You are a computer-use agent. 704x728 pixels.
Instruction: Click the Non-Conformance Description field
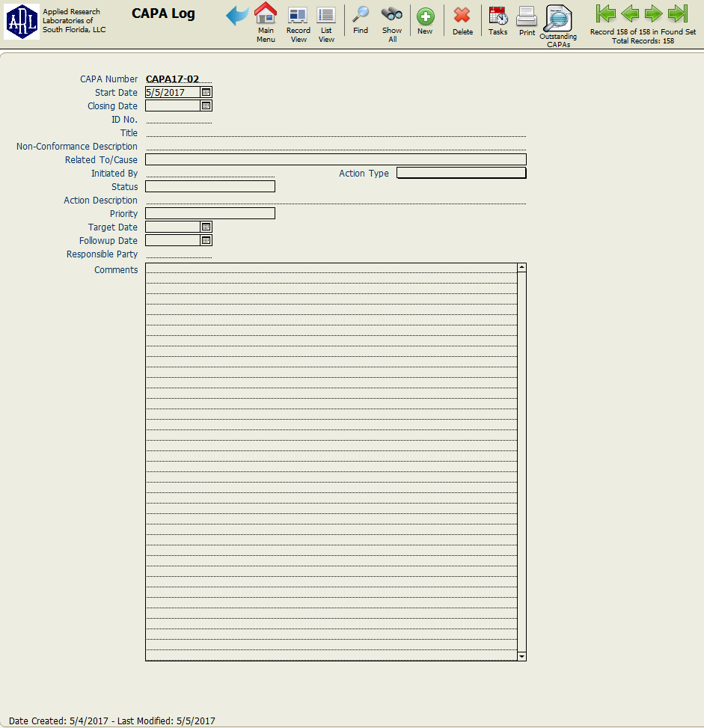(x=336, y=146)
